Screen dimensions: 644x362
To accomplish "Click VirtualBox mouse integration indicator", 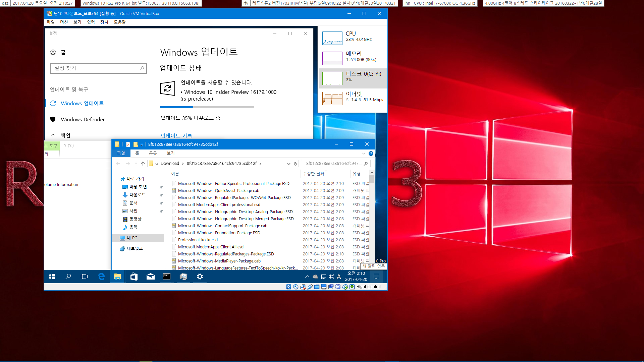I will [345, 287].
